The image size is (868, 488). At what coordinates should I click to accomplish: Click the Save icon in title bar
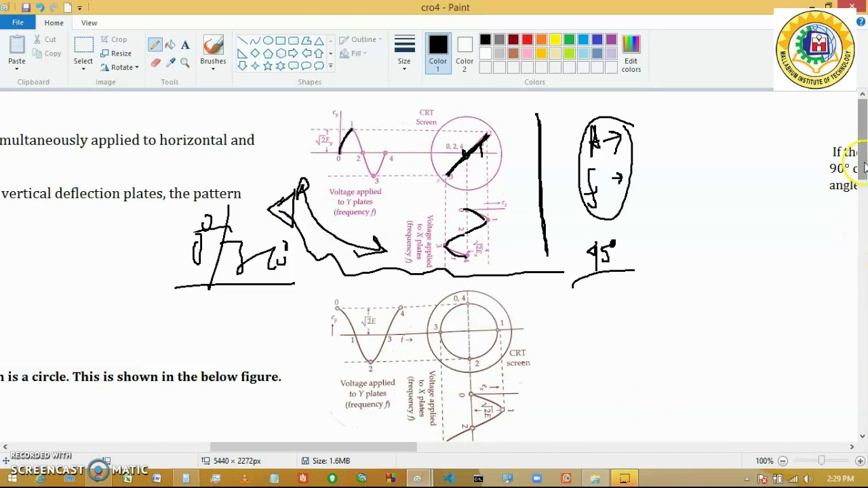click(x=26, y=7)
